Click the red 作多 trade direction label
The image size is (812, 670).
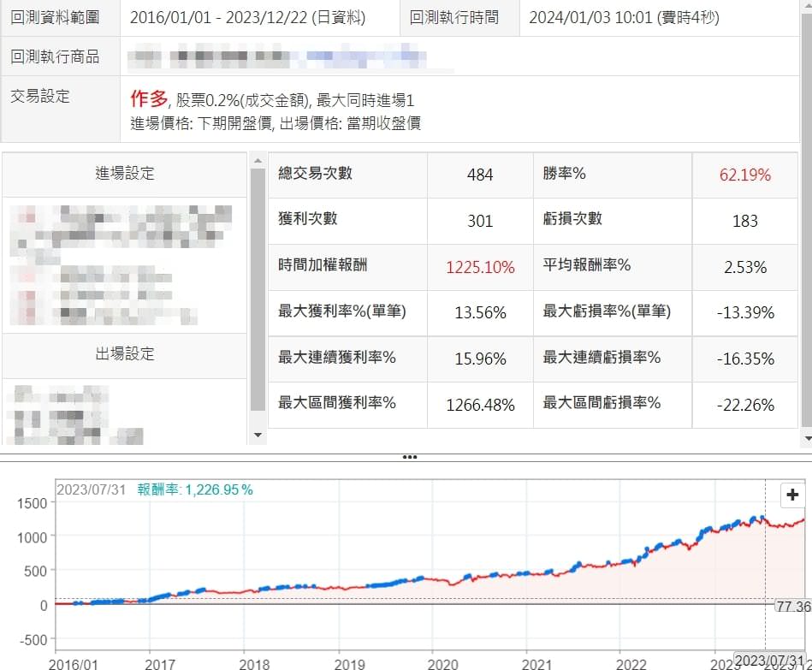click(148, 99)
